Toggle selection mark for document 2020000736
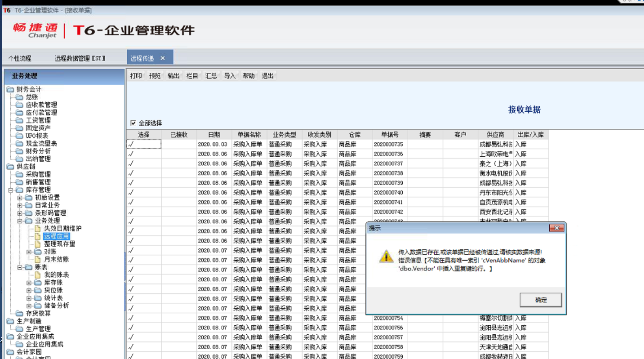This screenshot has width=644, height=359. pyautogui.click(x=144, y=154)
